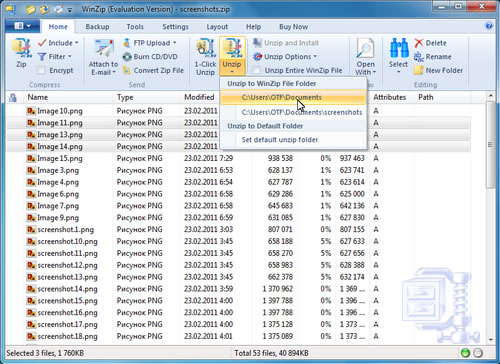Sort by the Modified column header

(199, 97)
